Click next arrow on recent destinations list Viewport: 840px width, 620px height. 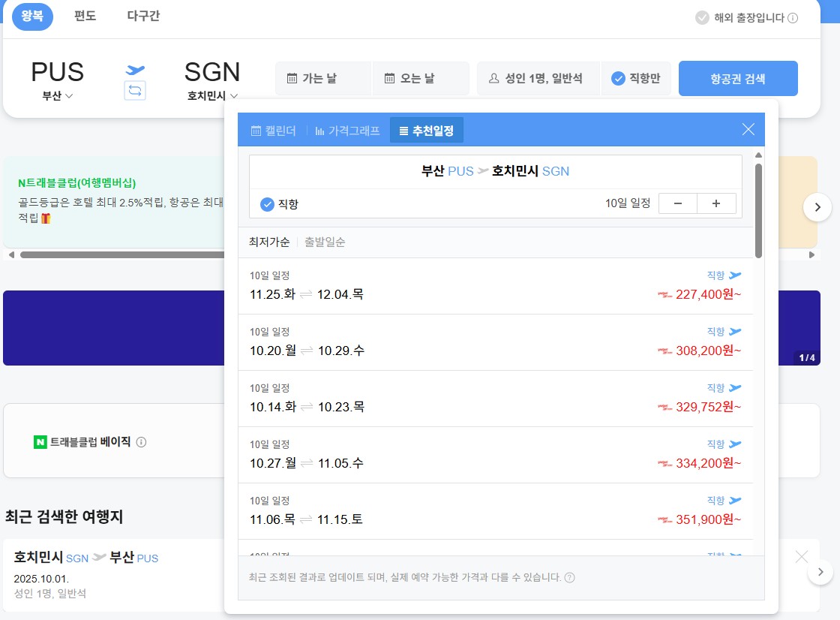coord(820,573)
